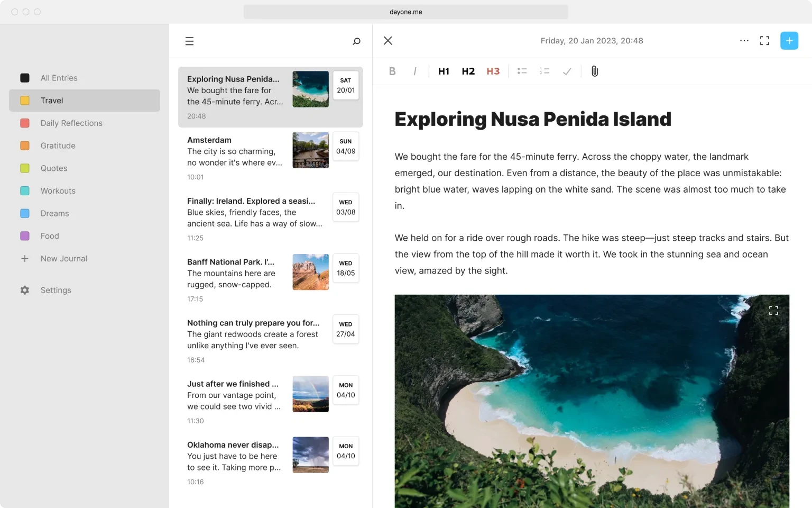Open the hamburger menu above the entries

coord(189,41)
